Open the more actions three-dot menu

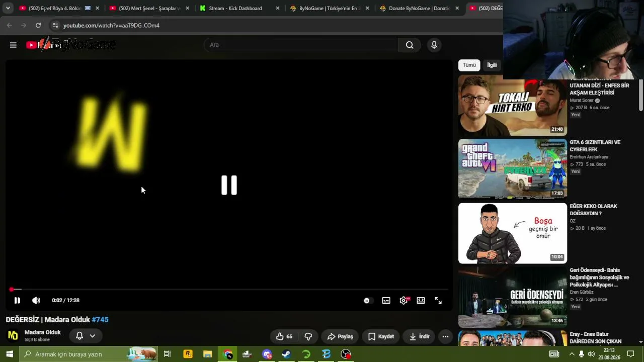click(x=445, y=336)
